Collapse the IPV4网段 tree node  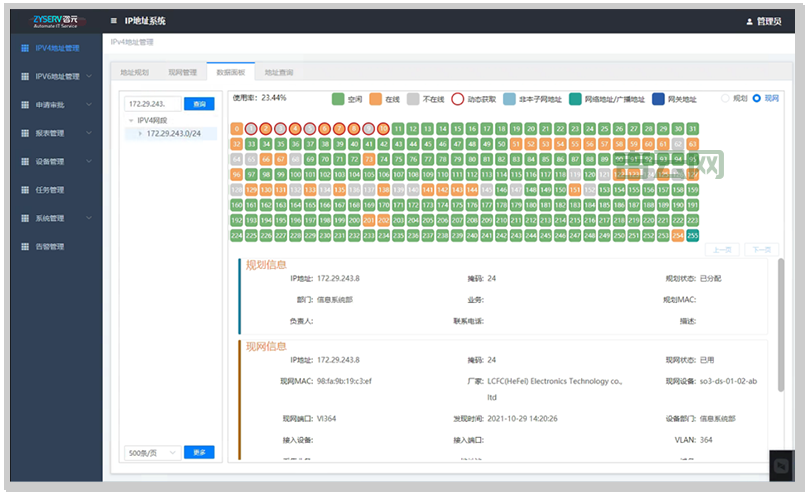(x=130, y=120)
